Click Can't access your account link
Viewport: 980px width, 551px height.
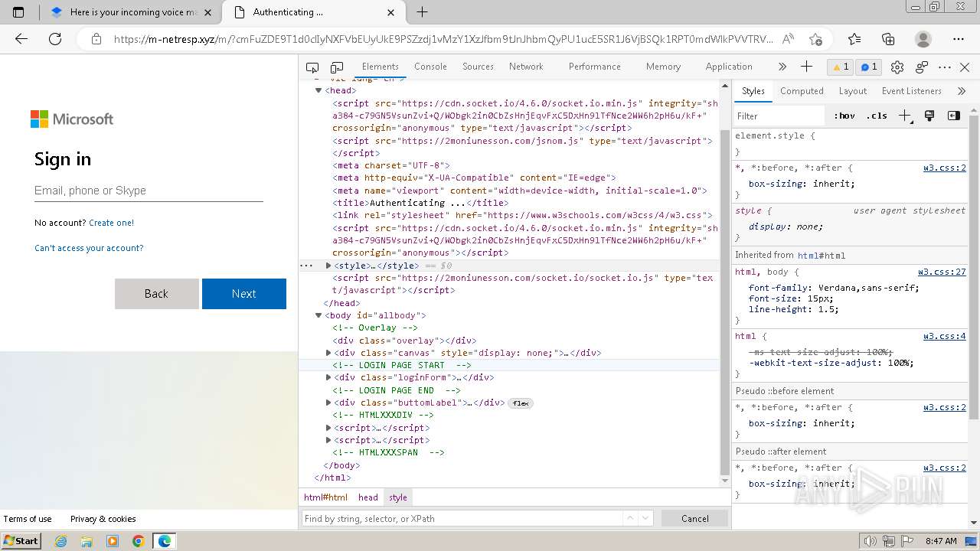tap(89, 248)
